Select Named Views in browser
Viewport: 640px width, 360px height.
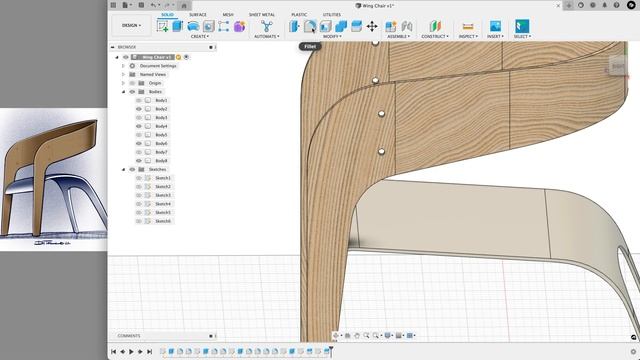(x=153, y=75)
